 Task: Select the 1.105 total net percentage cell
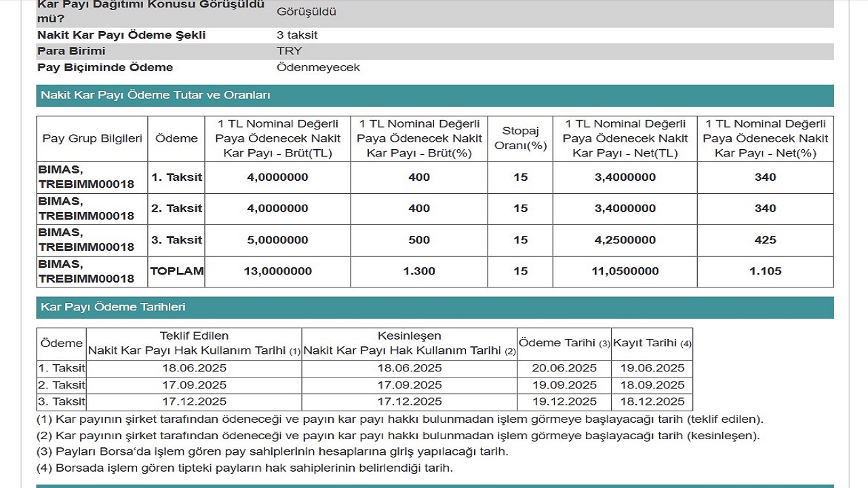click(x=765, y=271)
